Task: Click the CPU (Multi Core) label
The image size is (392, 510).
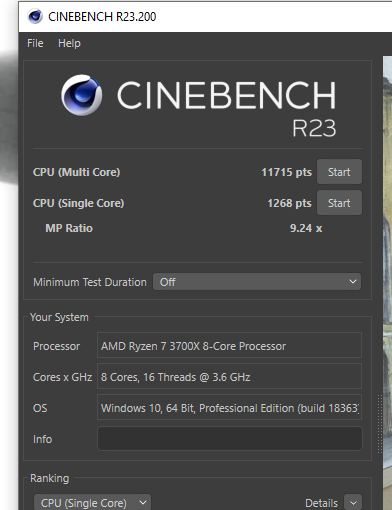Action: tap(76, 172)
